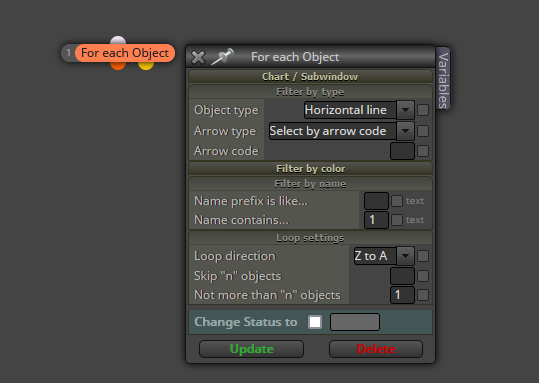
Task: Toggle checkbox next to Skip n objects
Action: coord(423,276)
